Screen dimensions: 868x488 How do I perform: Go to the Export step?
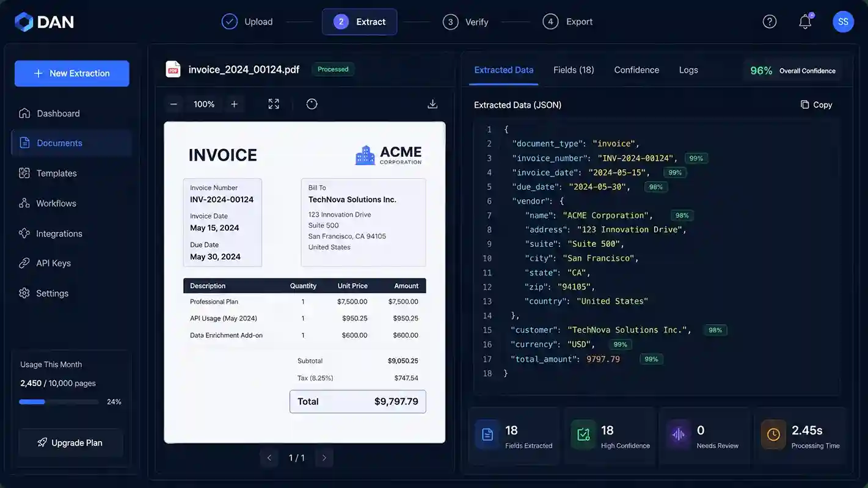click(567, 22)
